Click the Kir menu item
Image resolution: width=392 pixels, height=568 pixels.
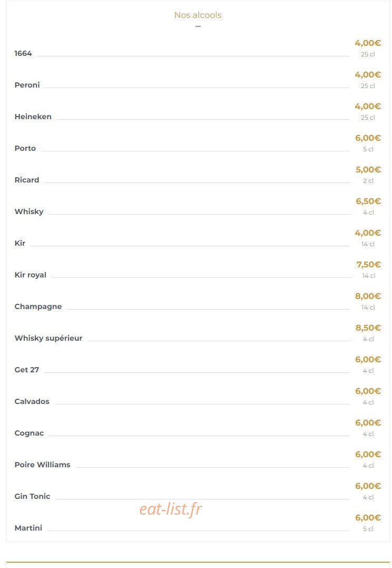pyautogui.click(x=20, y=243)
